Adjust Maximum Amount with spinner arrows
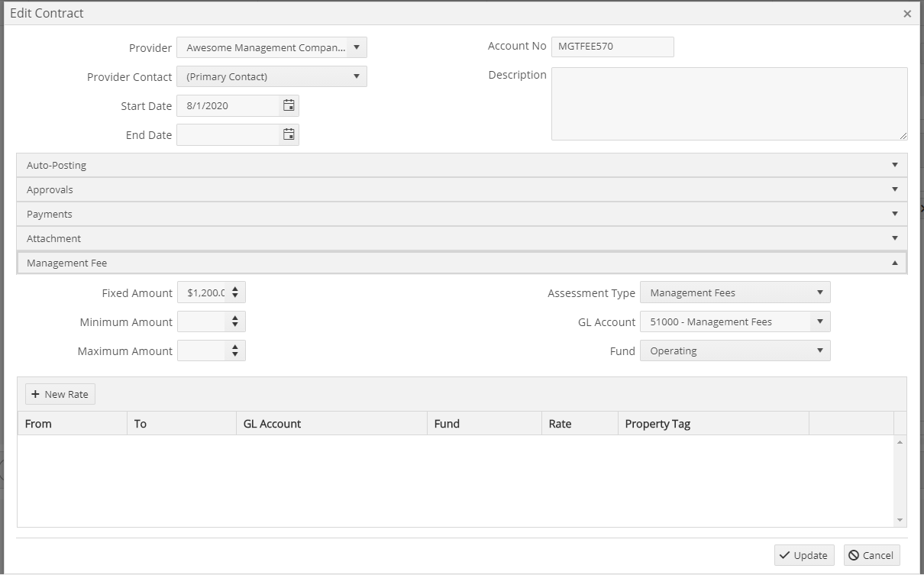Viewport: 924px width, 575px height. coord(235,350)
